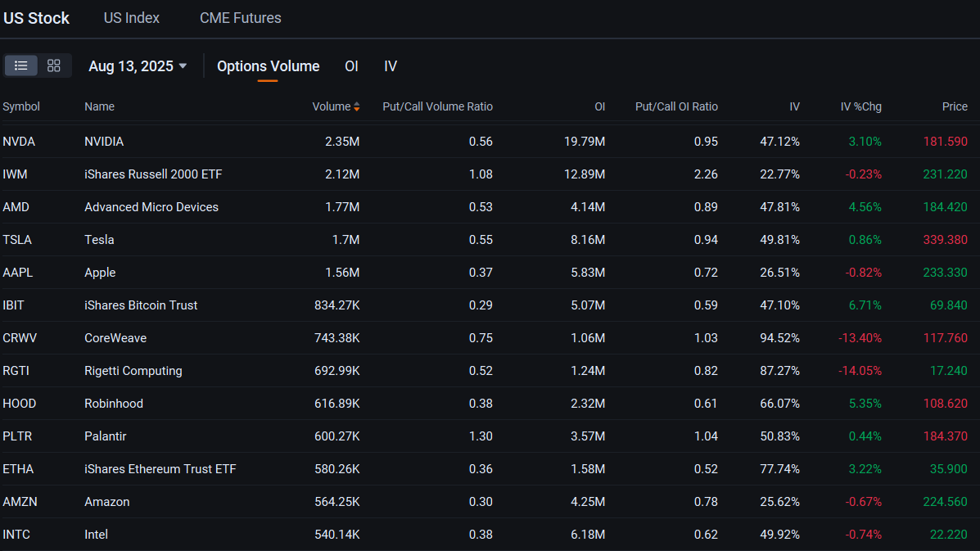The height and width of the screenshot is (551, 980).
Task: Click the Apple company name
Action: pyautogui.click(x=100, y=273)
